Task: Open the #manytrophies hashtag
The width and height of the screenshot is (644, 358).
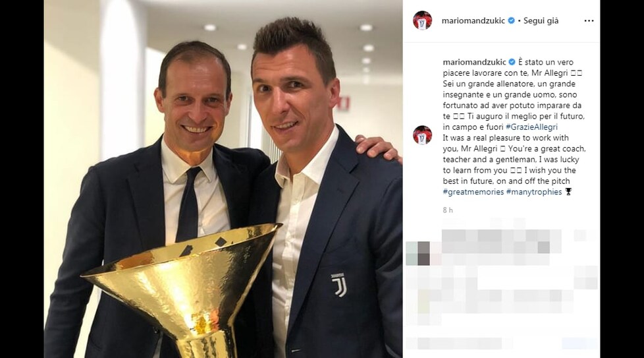Action: coord(534,192)
